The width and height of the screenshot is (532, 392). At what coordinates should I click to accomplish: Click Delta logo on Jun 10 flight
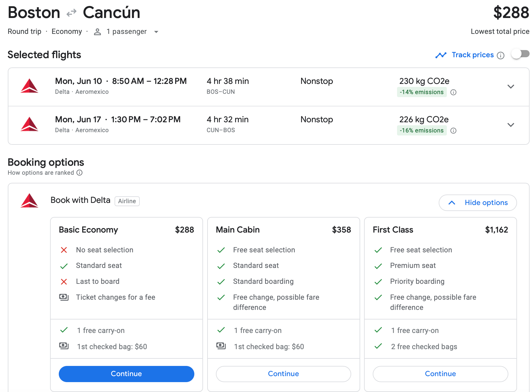tap(29, 86)
